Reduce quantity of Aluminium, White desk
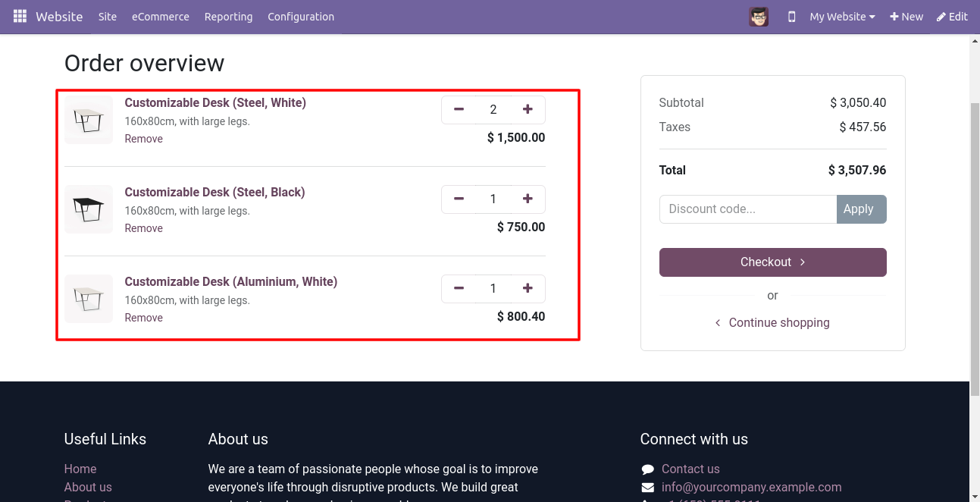Image resolution: width=980 pixels, height=502 pixels. coord(459,289)
